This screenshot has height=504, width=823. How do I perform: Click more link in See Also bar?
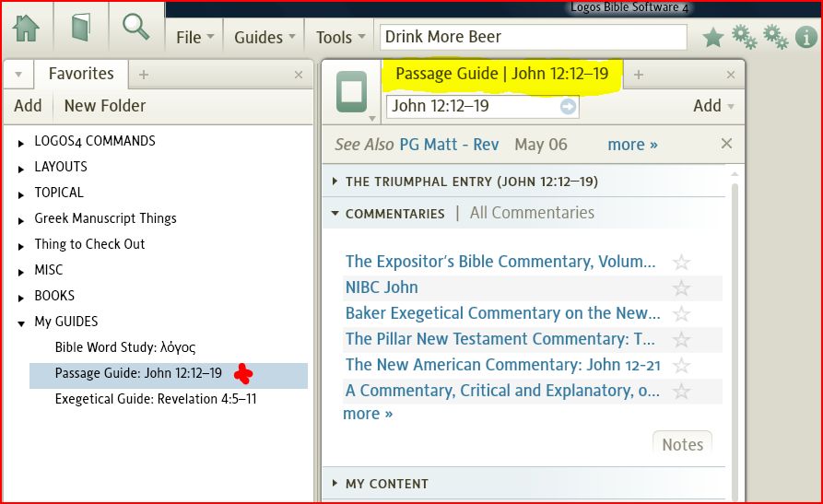tap(632, 145)
